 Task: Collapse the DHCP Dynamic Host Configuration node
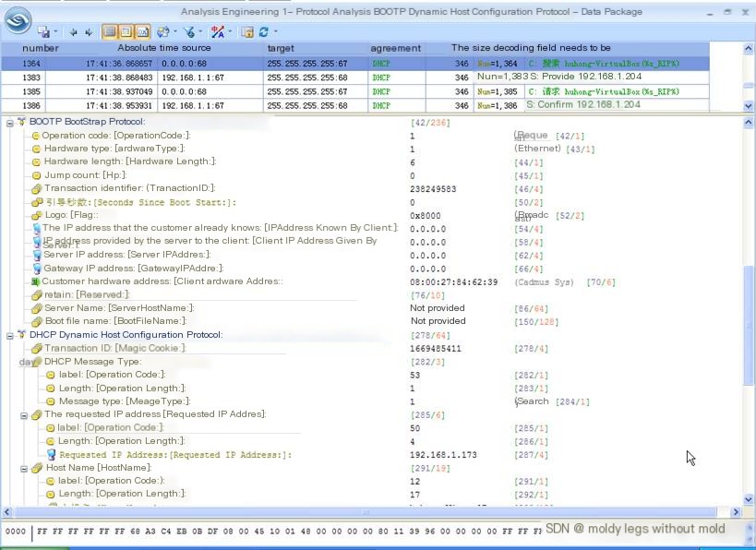pyautogui.click(x=9, y=336)
